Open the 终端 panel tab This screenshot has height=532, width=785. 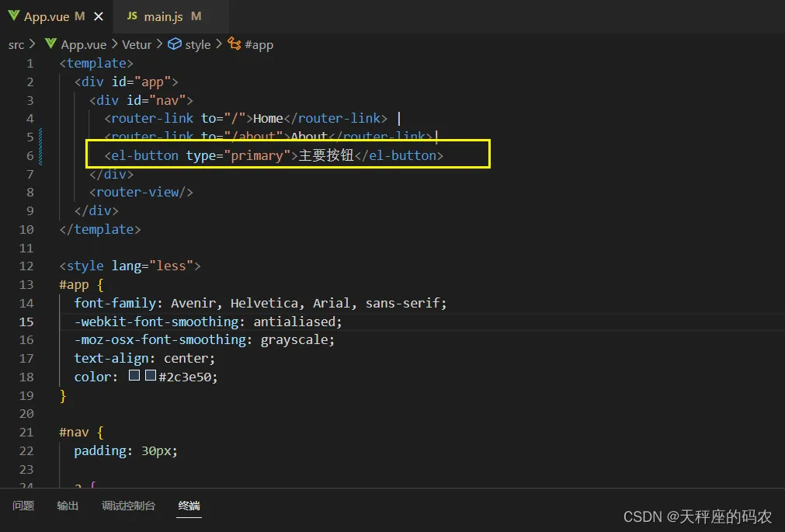189,506
